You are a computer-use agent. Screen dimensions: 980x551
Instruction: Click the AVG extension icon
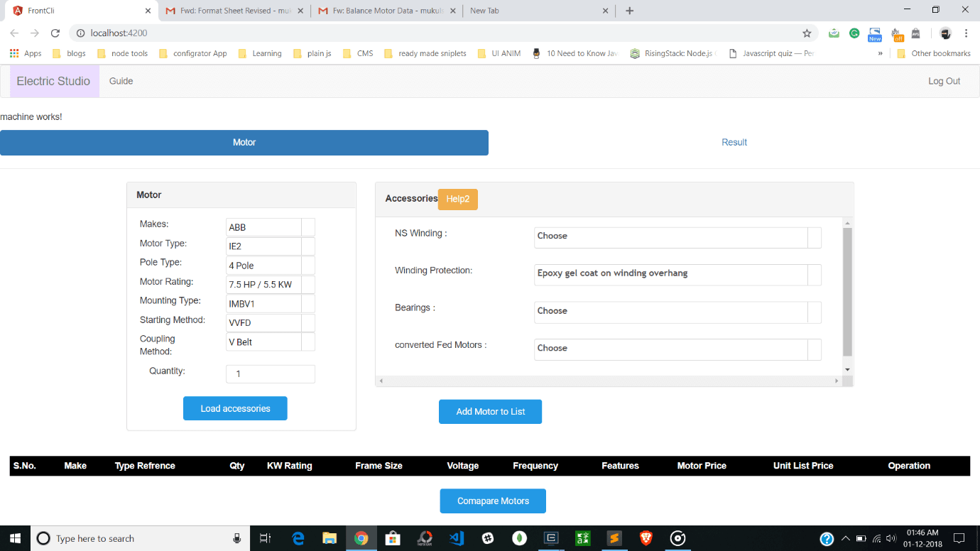pyautogui.click(x=916, y=33)
